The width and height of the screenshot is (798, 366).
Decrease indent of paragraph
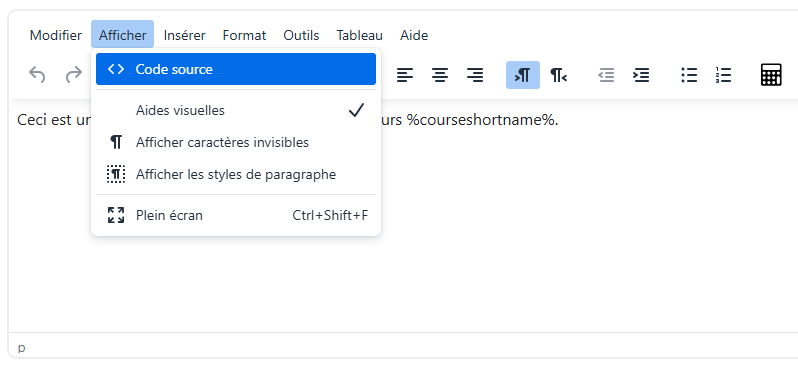pos(606,75)
